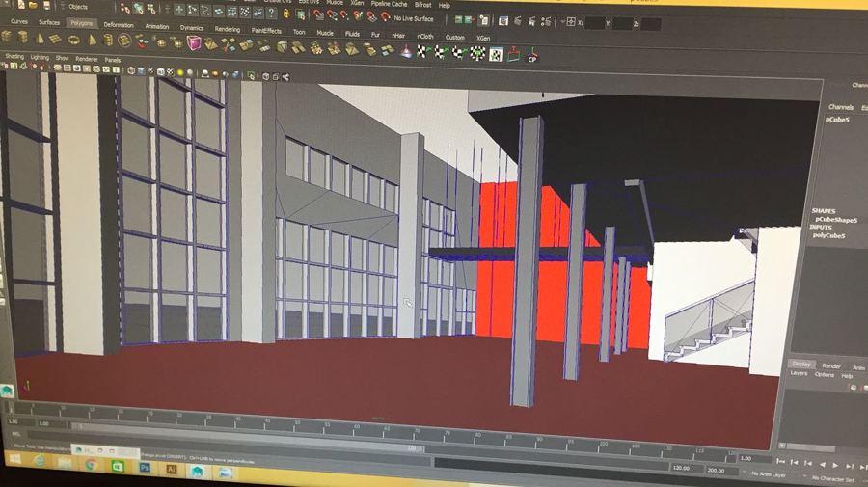Click the checkered UV grid shelf icon
Image resolution: width=868 pixels, height=487 pixels.
click(496, 54)
